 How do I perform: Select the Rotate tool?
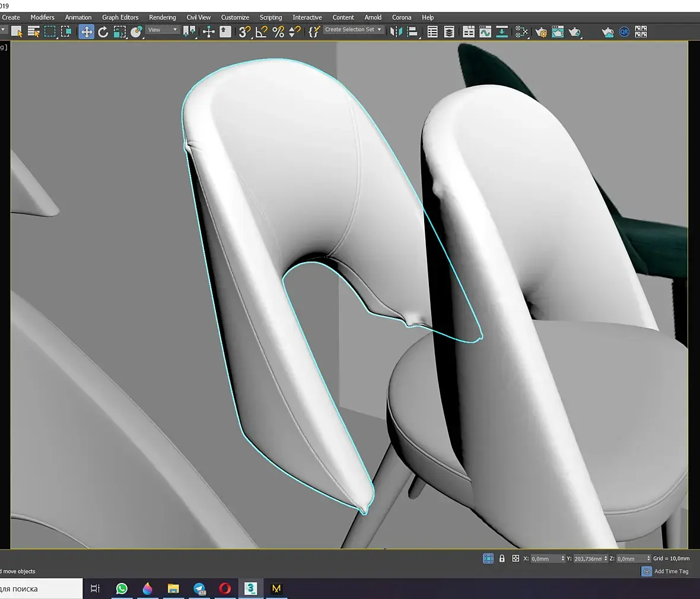click(103, 32)
